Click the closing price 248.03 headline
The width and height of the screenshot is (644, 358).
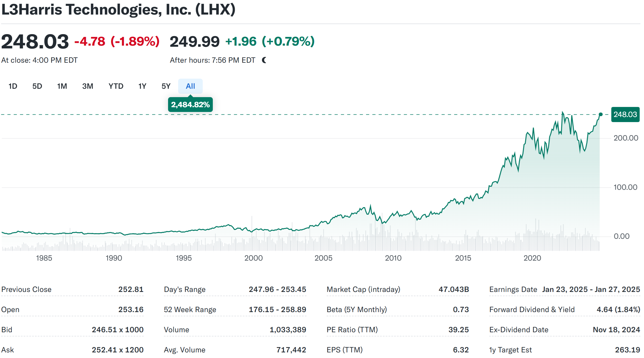[x=35, y=41]
